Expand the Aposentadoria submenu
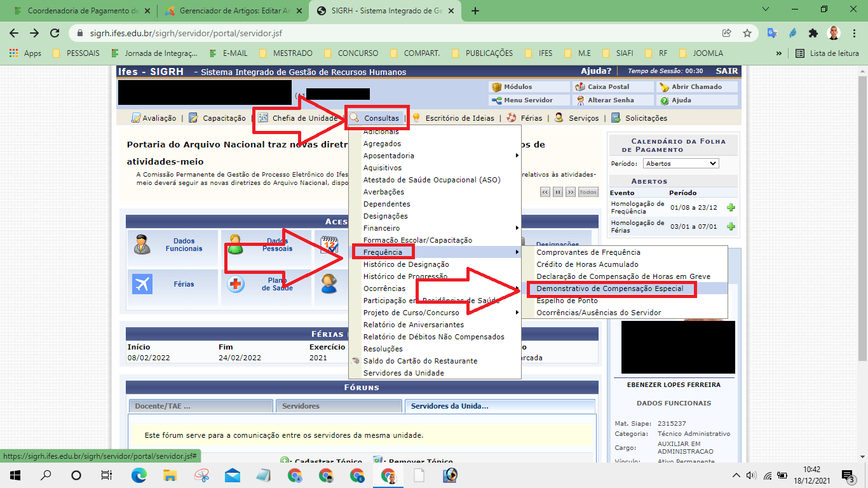Viewport: 868px width, 488px height. tap(435, 156)
